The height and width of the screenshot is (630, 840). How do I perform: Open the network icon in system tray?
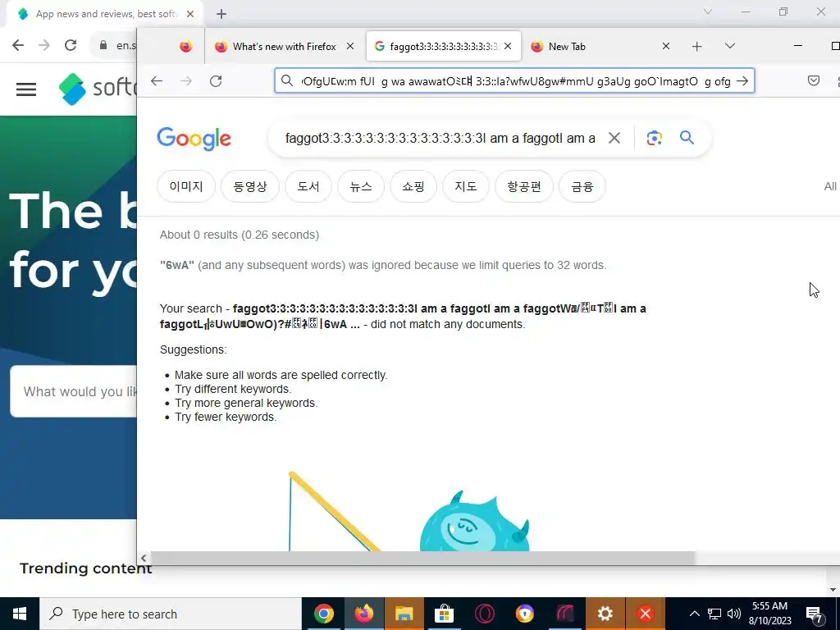(x=714, y=614)
